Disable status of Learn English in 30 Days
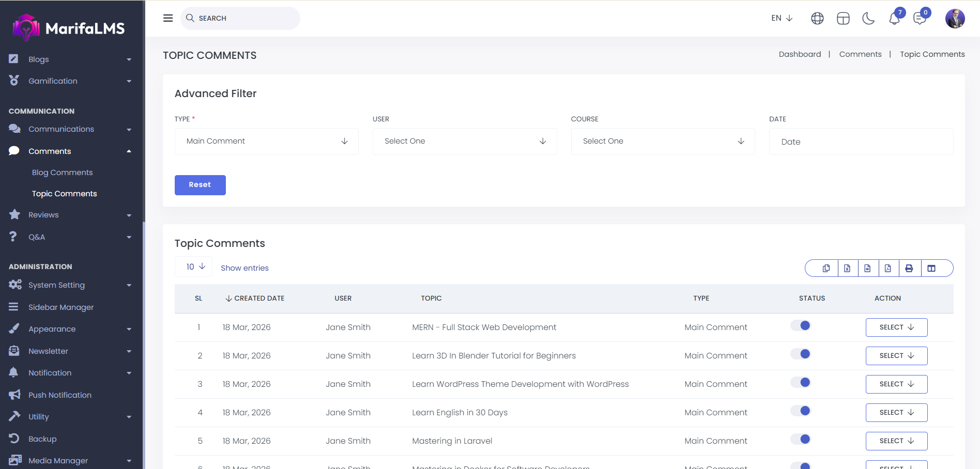Screen dimensions: 980x469 click(801, 411)
